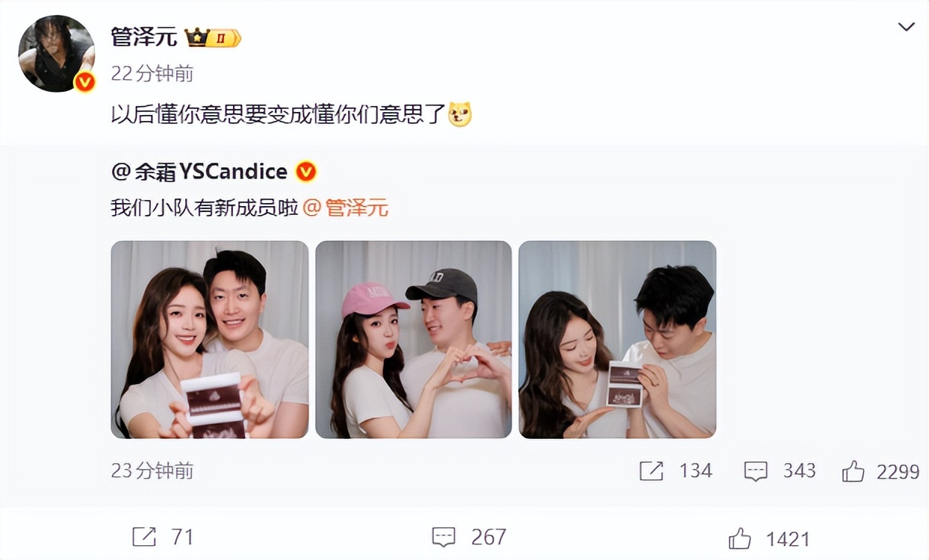Click the 23分钟前 original post timestamp

(152, 470)
